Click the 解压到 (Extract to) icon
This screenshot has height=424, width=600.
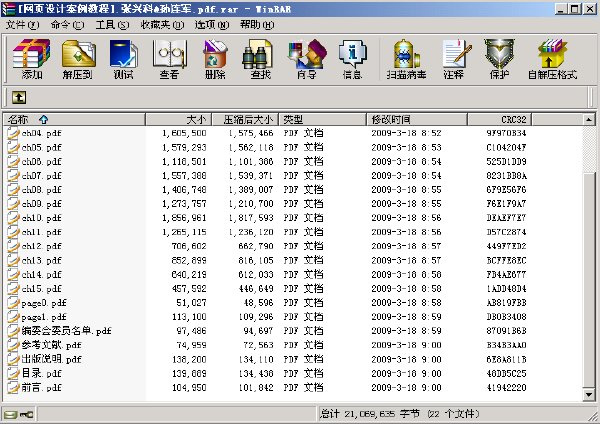point(78,59)
